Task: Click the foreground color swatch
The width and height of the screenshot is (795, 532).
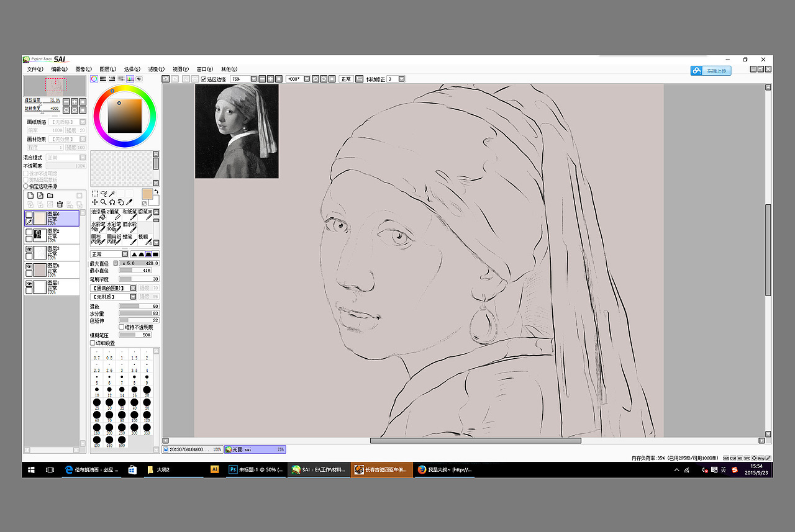Action: [x=147, y=194]
